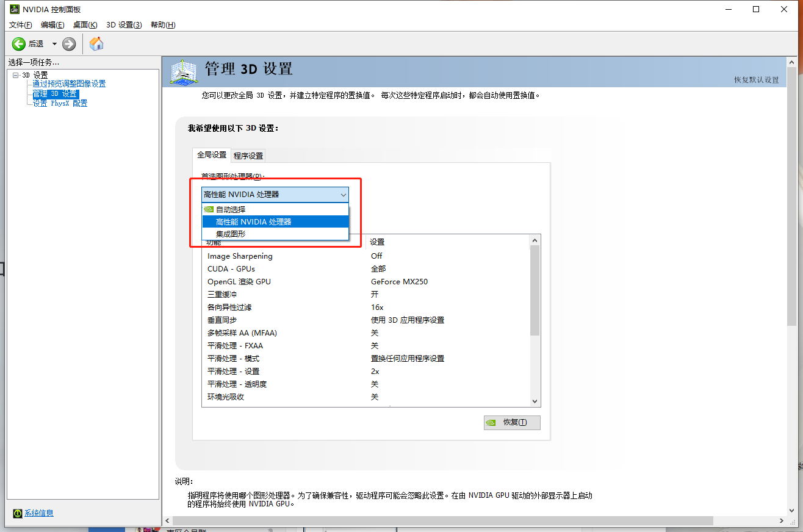Click main panel horizontal scroll left arrow

(x=167, y=520)
